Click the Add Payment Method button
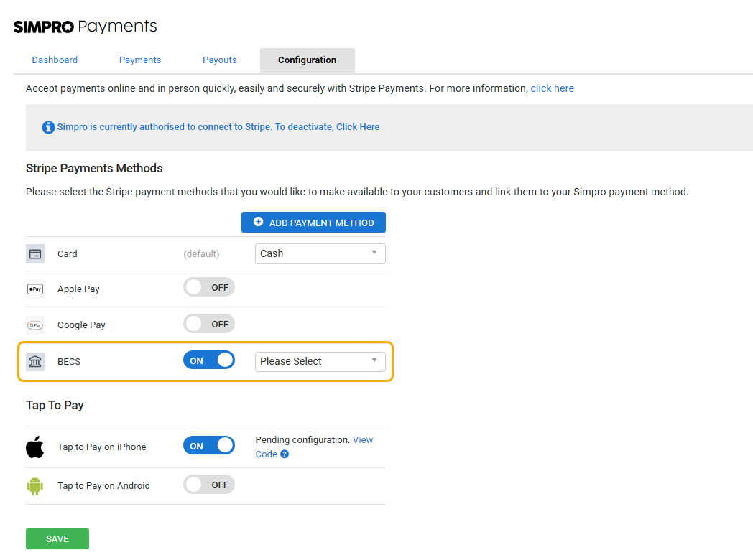The width and height of the screenshot is (753, 560). 313,223
